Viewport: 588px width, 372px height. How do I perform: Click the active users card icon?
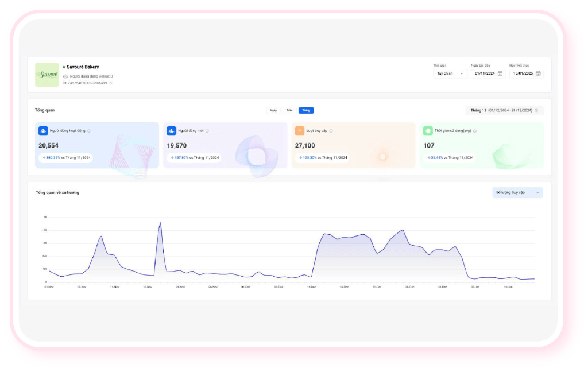[43, 131]
